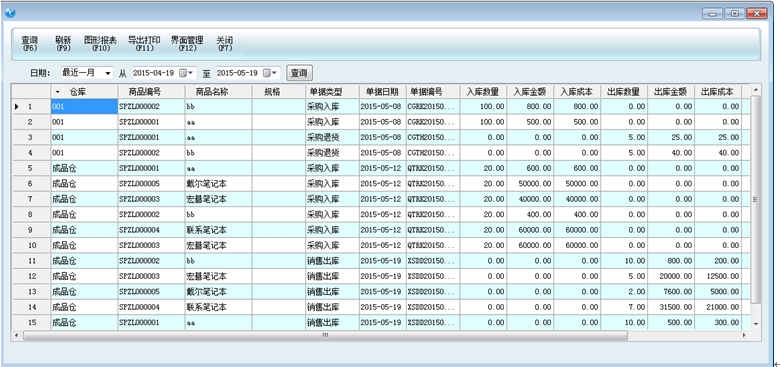Open the 仓库 column filter arrow
Image resolution: width=780 pixels, height=367 pixels.
coord(57,92)
